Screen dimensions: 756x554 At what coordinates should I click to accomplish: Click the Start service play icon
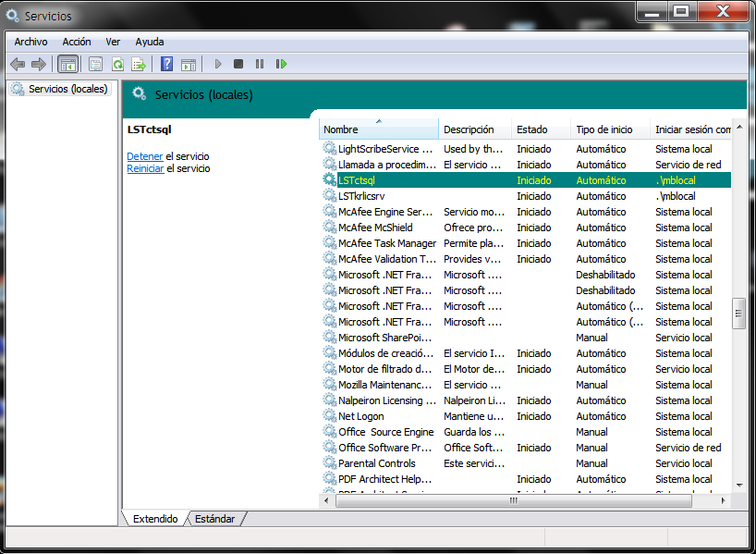(x=218, y=64)
